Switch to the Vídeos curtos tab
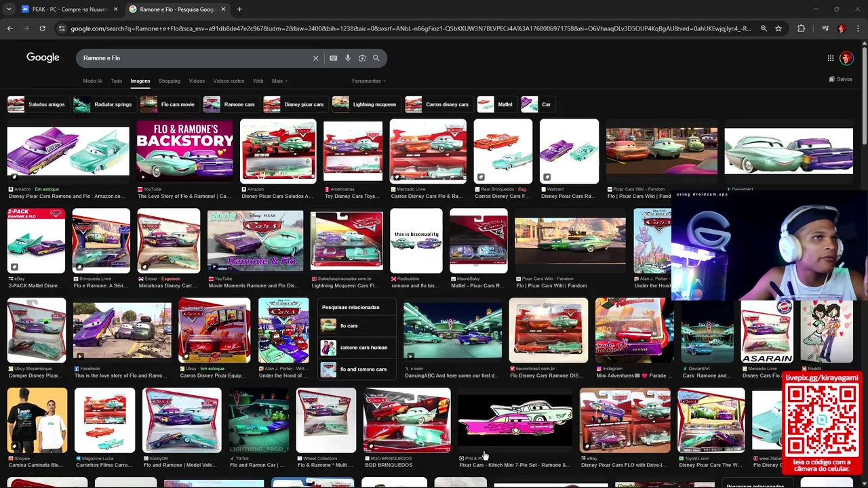The height and width of the screenshot is (488, 868). coord(229,81)
